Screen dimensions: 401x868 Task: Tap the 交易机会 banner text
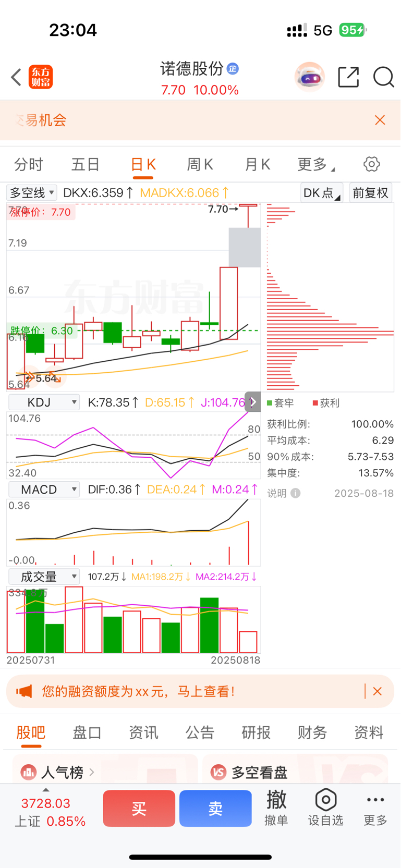(x=41, y=120)
